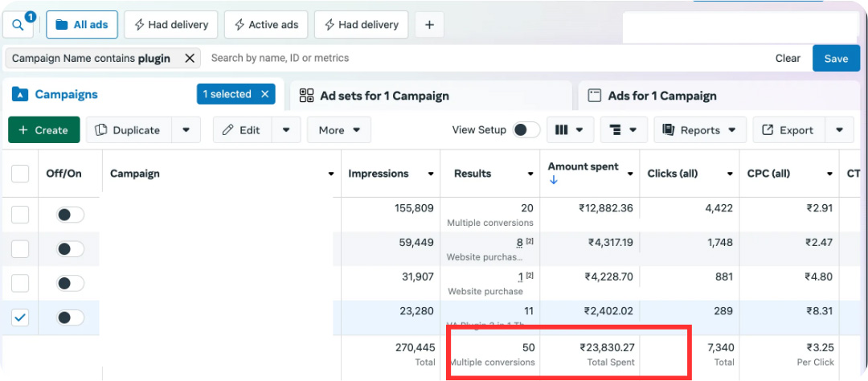This screenshot has height=381, width=868.
Task: Toggle the View Setup switch
Action: pos(526,130)
